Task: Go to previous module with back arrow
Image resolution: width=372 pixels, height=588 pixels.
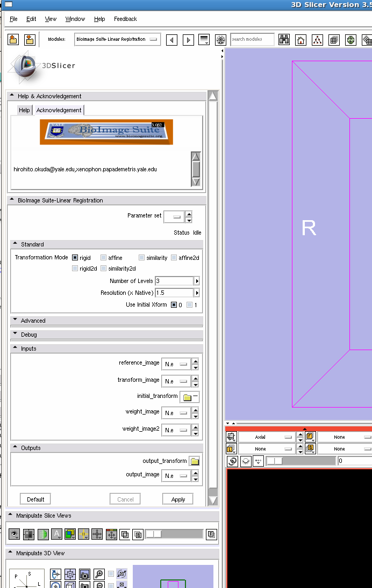Action: [x=171, y=40]
